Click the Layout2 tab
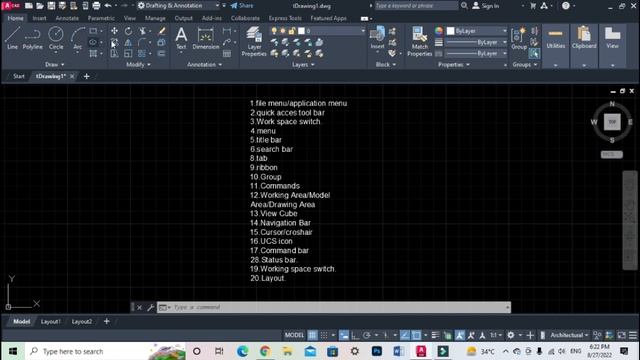Viewport: 640px width, 360px height. point(82,322)
